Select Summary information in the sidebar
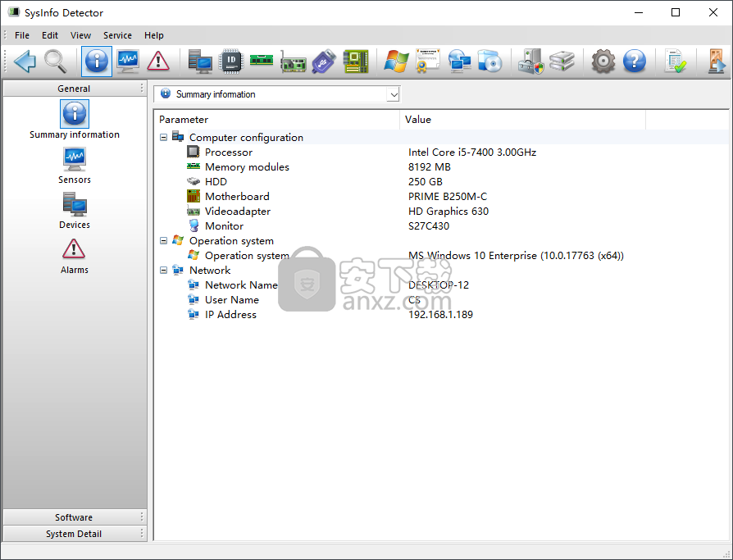 [75, 121]
